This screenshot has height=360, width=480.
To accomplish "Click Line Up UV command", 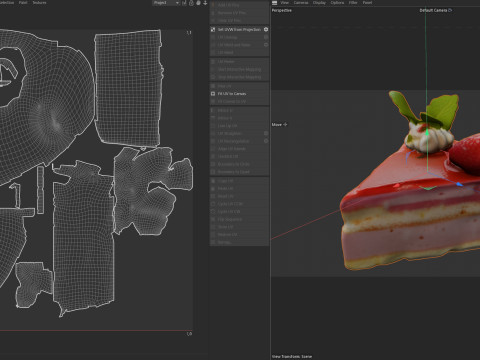I will pos(239,126).
